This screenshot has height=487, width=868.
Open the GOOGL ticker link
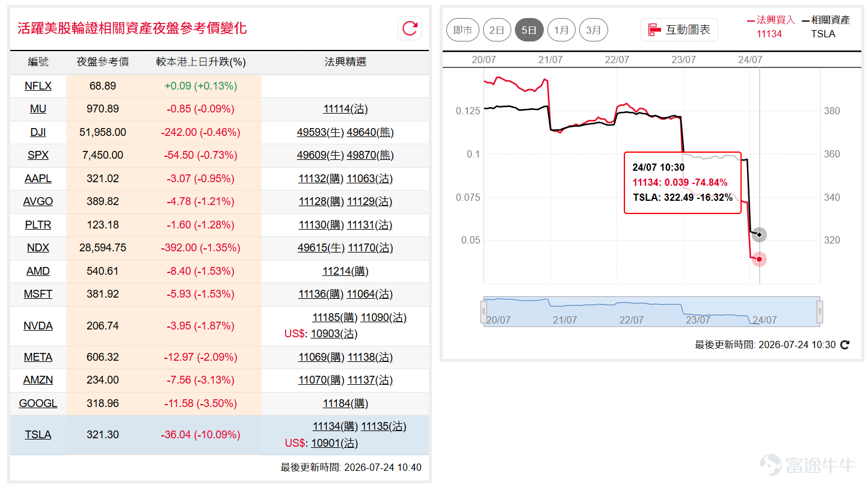(x=38, y=403)
